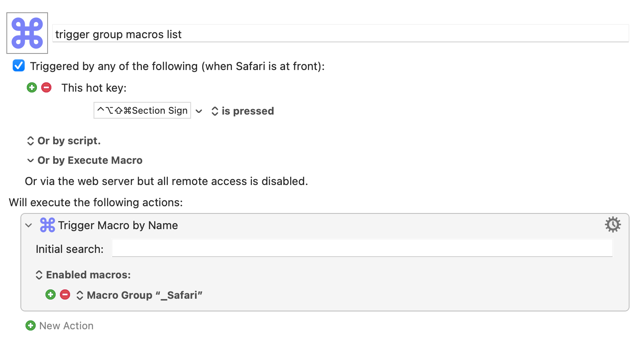The height and width of the screenshot is (342, 644).
Task: Expand the Or by Execute Macro section
Action: point(85,160)
